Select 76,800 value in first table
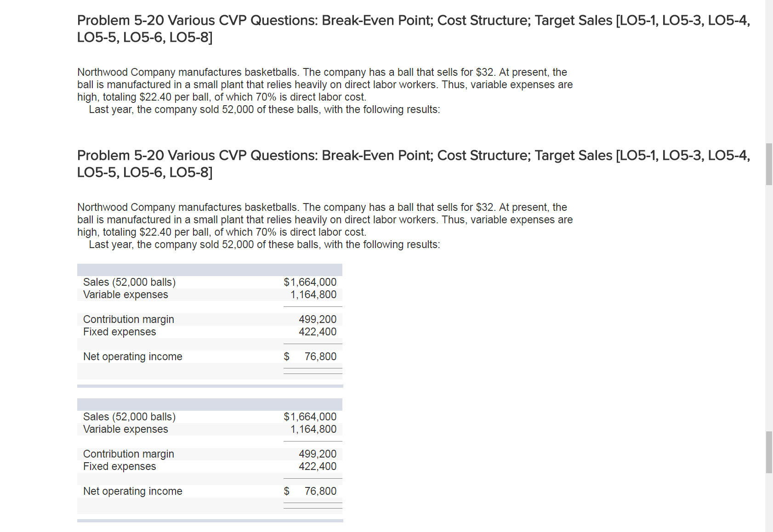This screenshot has width=773, height=532. (x=320, y=357)
